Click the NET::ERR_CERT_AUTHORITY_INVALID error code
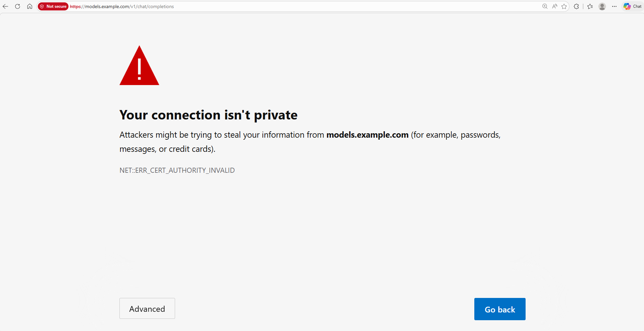 click(x=177, y=170)
